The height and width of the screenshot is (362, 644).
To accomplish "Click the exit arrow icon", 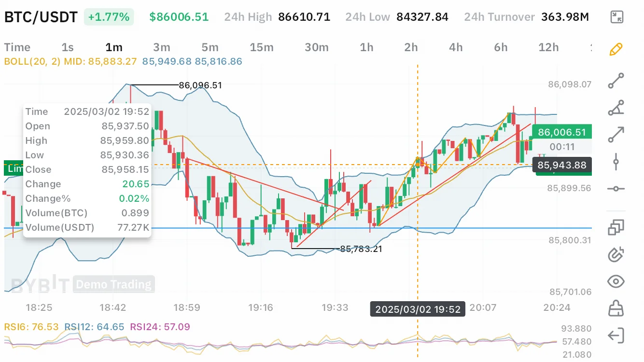I will tap(616, 335).
